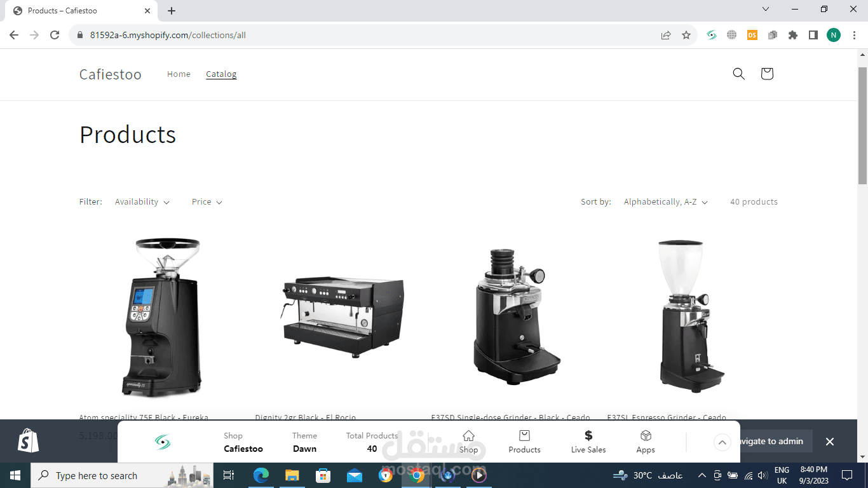
Task: Open the Windows Start menu
Action: coord(15,475)
